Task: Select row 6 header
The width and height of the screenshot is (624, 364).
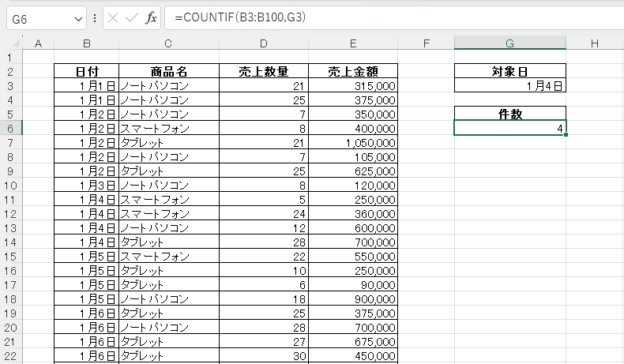Action: pos(11,129)
